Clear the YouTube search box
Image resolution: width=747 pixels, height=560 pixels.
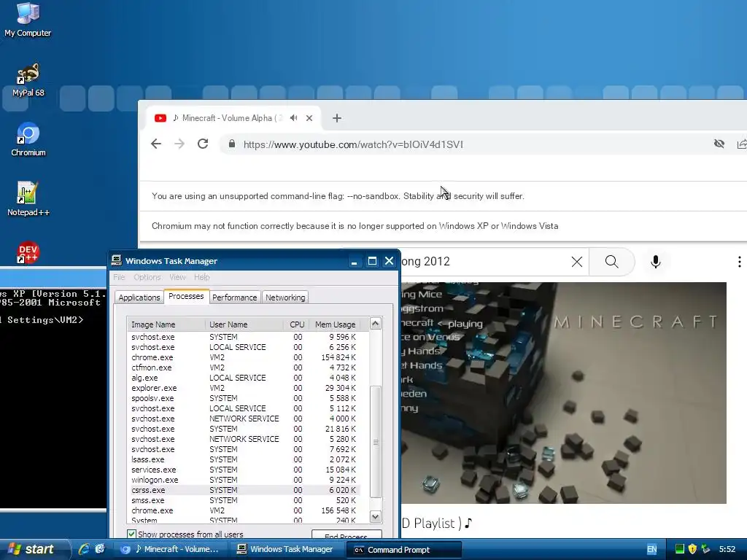(576, 262)
